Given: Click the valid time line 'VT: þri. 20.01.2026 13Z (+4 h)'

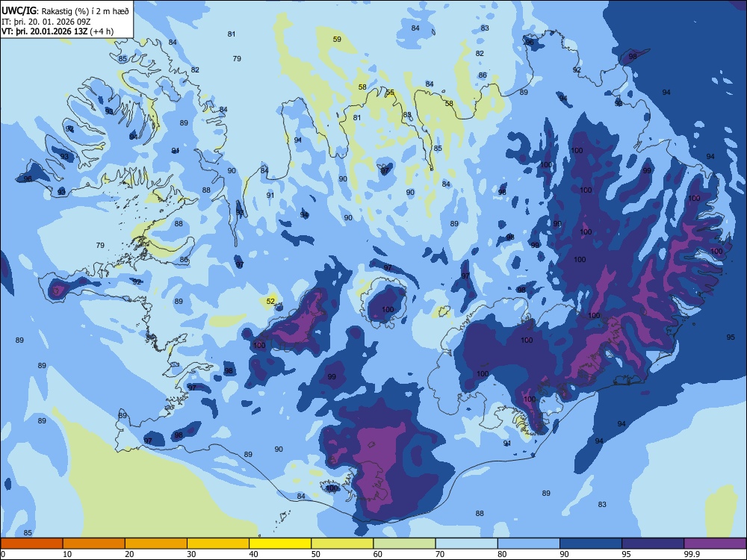Looking at the screenshot, I should (58, 31).
